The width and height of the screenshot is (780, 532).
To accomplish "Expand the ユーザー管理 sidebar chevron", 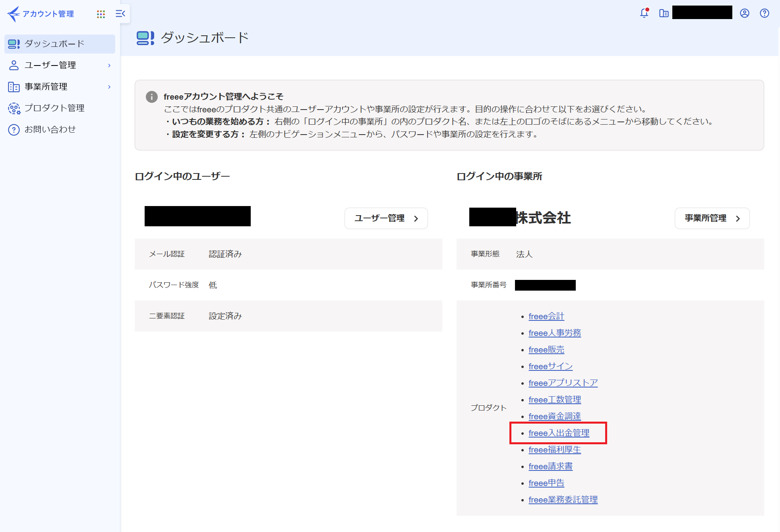I will click(109, 66).
